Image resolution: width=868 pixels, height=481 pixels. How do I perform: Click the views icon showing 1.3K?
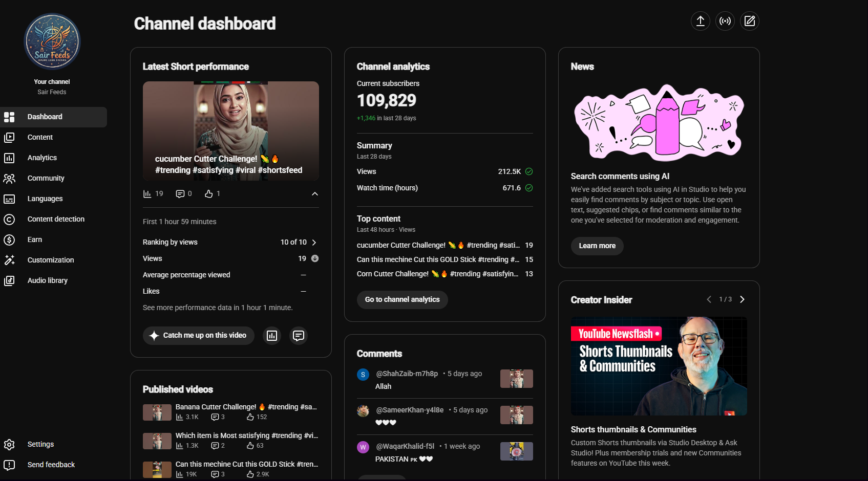(179, 446)
